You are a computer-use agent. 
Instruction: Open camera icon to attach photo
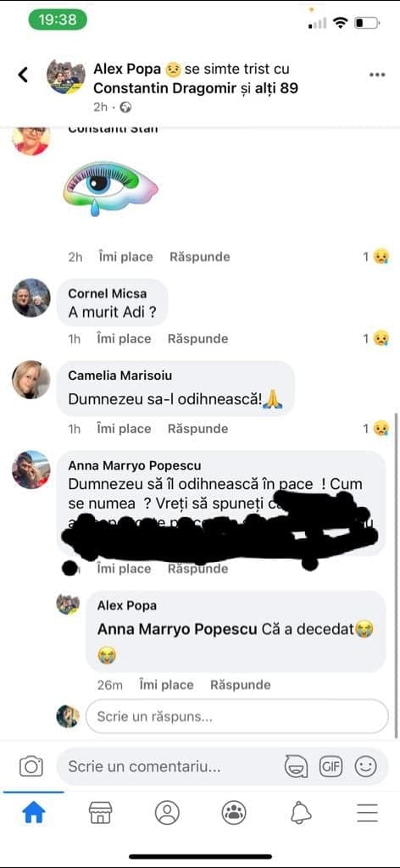(31, 766)
